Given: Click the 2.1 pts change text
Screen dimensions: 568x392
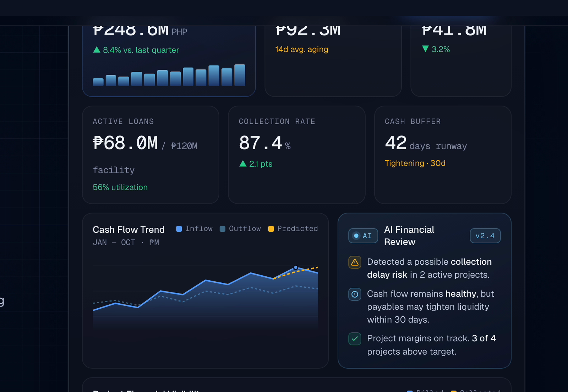Looking at the screenshot, I should [x=261, y=164].
